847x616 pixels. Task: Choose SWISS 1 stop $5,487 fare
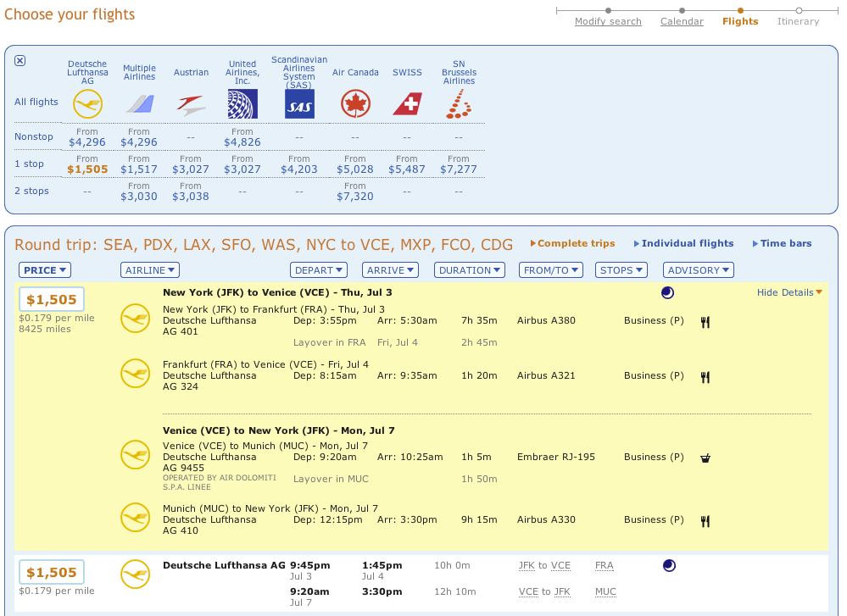pyautogui.click(x=407, y=169)
